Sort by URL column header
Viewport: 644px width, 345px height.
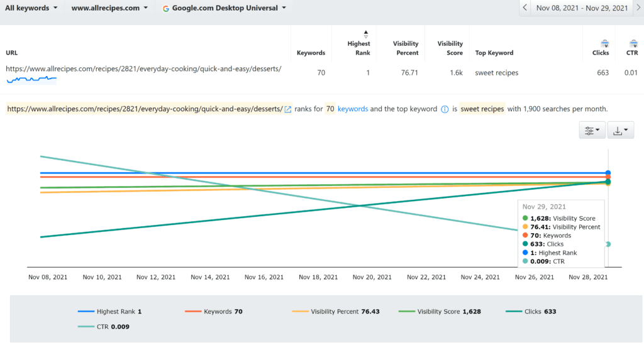click(x=11, y=53)
